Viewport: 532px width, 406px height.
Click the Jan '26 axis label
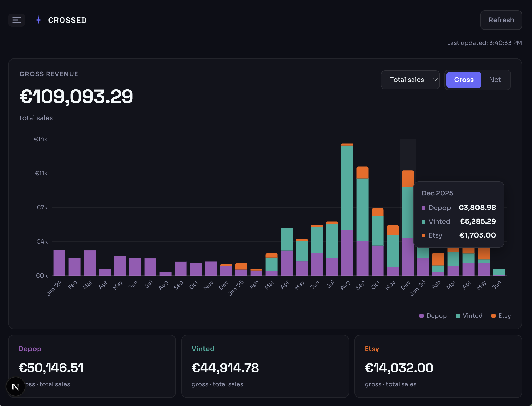[418, 288]
